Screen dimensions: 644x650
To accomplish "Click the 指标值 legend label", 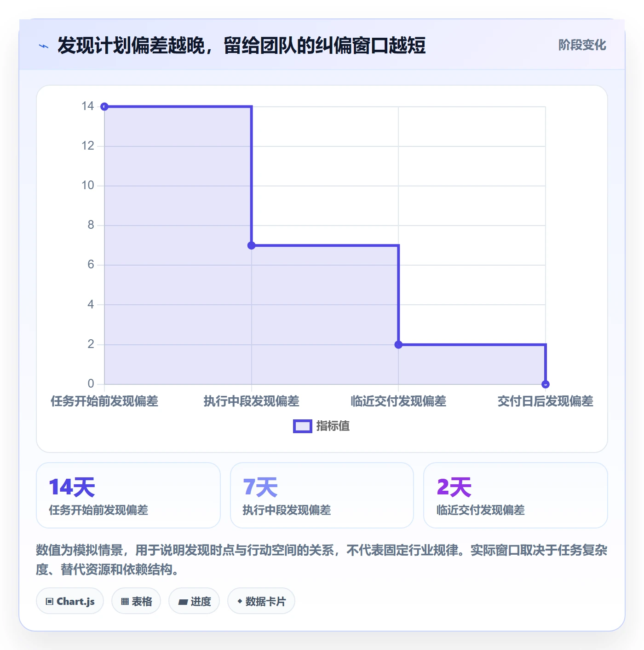I will tap(333, 426).
